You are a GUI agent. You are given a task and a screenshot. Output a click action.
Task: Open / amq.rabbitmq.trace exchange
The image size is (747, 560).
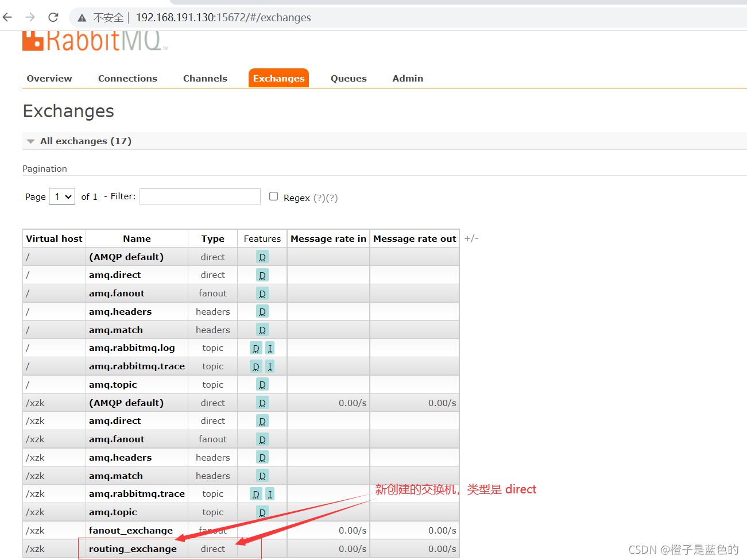(137, 366)
